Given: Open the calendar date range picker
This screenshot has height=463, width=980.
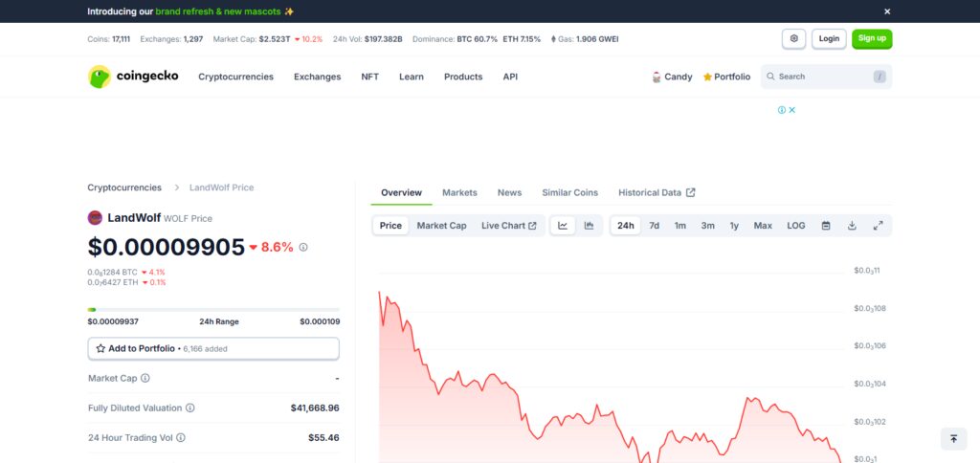Looking at the screenshot, I should click(x=826, y=226).
